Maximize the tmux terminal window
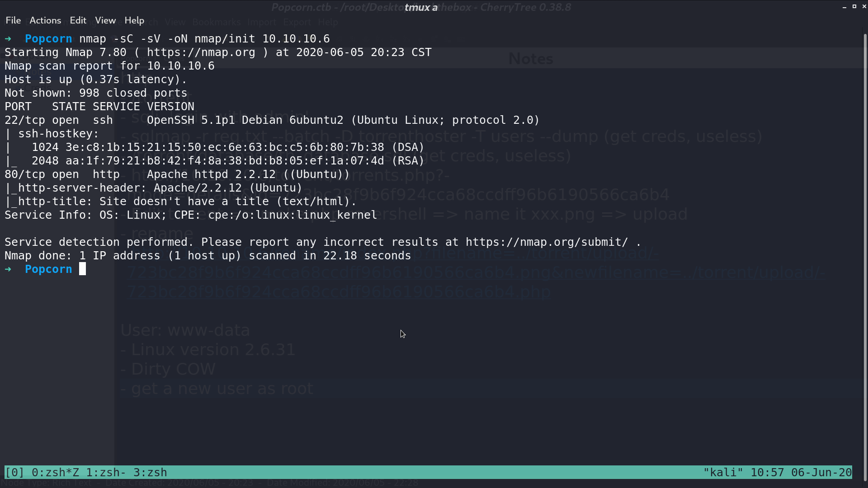 coord(854,6)
